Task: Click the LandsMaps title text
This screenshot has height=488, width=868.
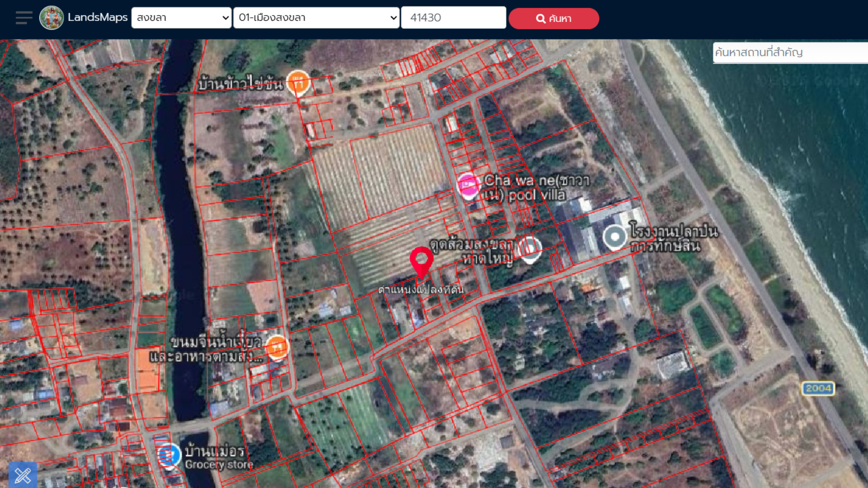Action: pyautogui.click(x=97, y=17)
